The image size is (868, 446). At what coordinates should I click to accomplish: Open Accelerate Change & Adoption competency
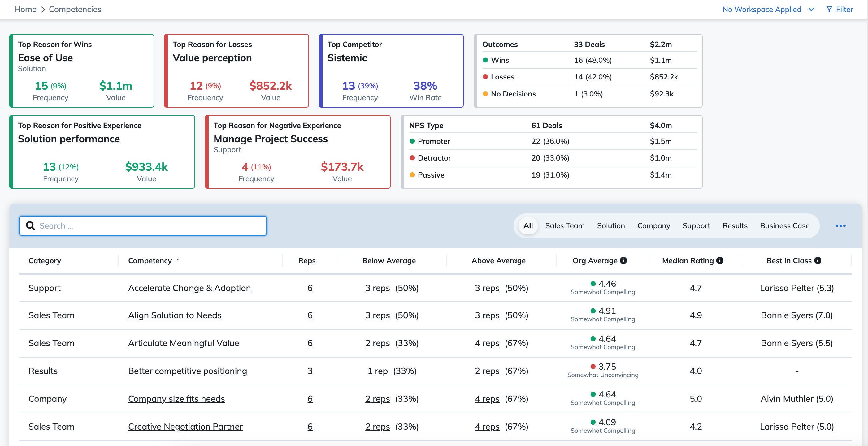click(x=189, y=288)
